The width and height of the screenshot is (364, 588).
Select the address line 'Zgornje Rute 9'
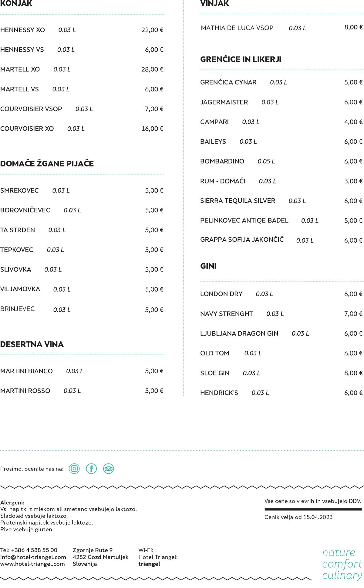pyautogui.click(x=93, y=550)
